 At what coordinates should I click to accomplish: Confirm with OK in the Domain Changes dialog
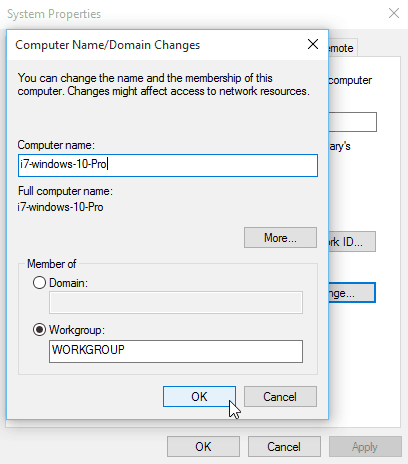[199, 397]
